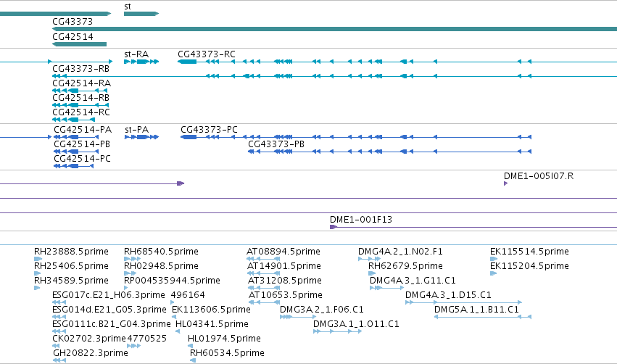Click the HL01974.5prime EST label

tap(224, 339)
